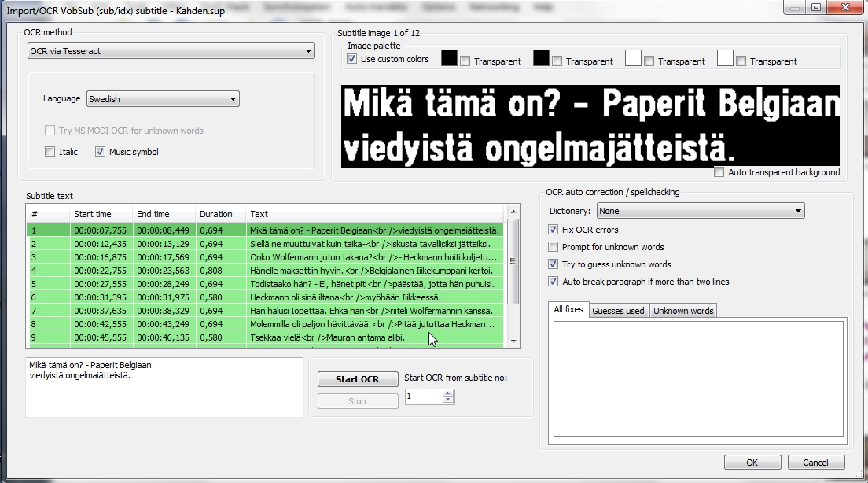This screenshot has width=868, height=483.
Task: Select row 9 'Tsekkaa vielä'
Action: [x=265, y=337]
